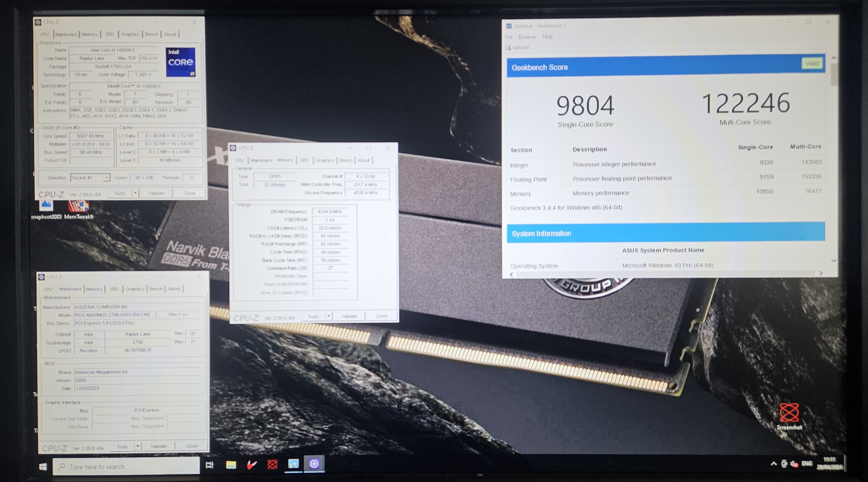Select the 9804 single-core score
868x482 pixels.
point(585,106)
